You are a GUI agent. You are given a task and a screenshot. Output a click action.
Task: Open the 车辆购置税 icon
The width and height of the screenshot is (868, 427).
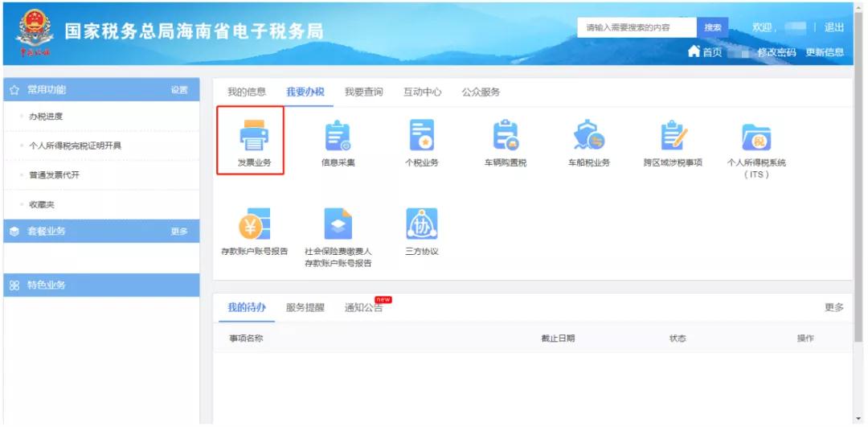pos(505,136)
